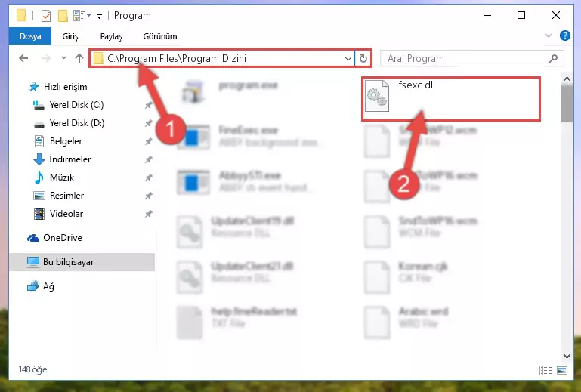Click pin icon next to Resimler

tap(149, 196)
